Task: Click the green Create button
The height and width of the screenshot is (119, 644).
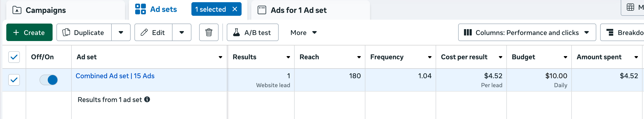Action: click(x=29, y=32)
